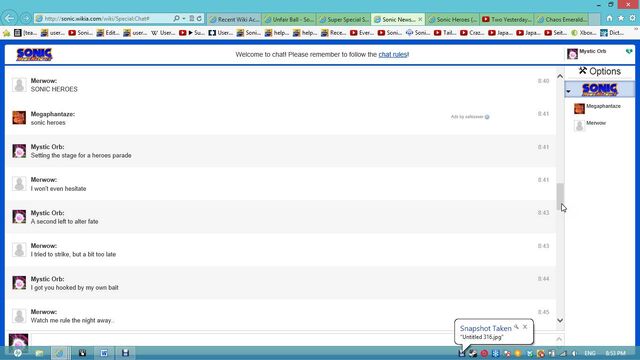Click the wrench icon in Snapshot Taken balloon
The image size is (640, 360).
tap(517, 327)
